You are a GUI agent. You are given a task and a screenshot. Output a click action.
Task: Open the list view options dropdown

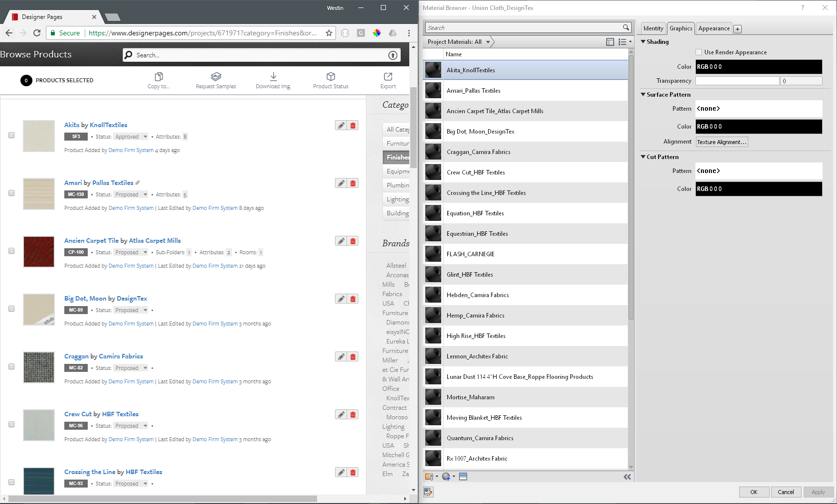click(x=625, y=42)
